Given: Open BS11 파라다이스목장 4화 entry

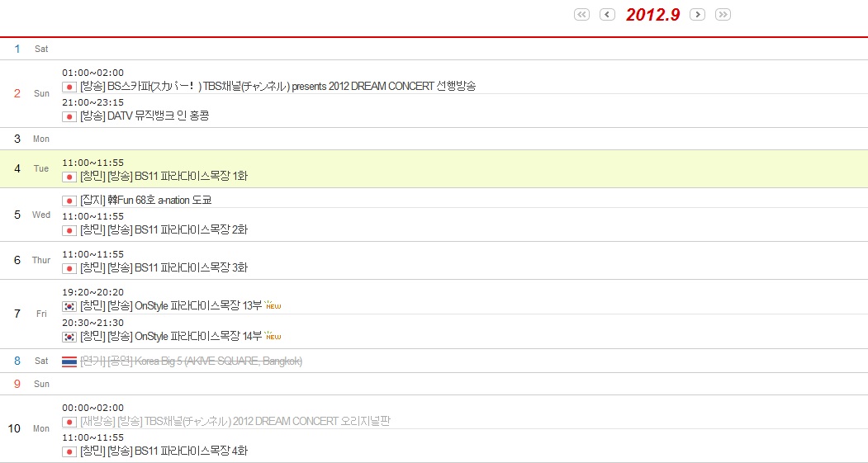Looking at the screenshot, I should coord(164,451).
